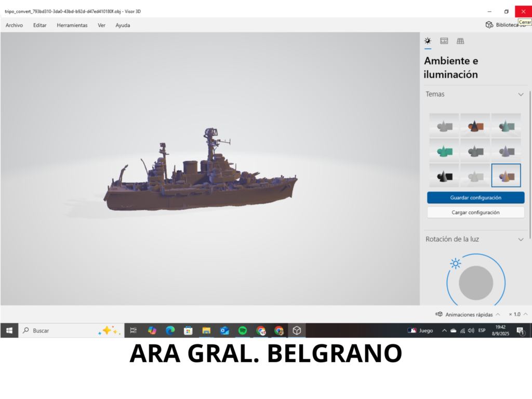
Task: Apply the pale teal cone theme
Action: (506, 126)
